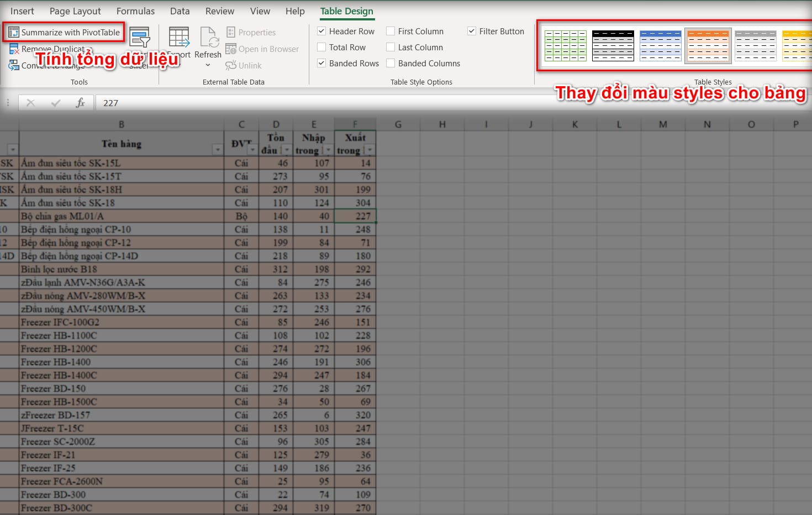The image size is (812, 515).
Task: Open the Review tab
Action: [220, 11]
